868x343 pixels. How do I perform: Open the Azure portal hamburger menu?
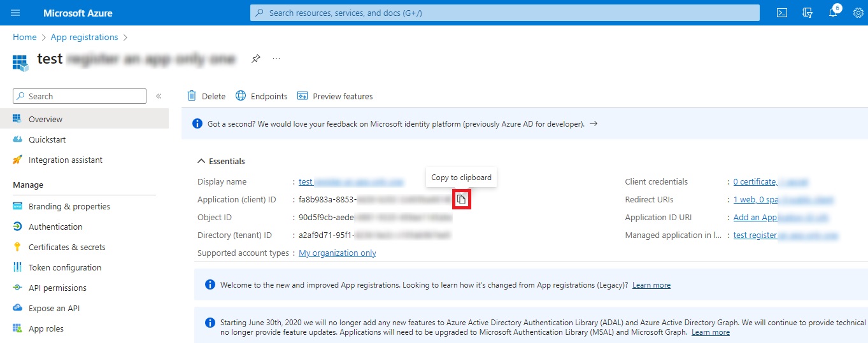(15, 13)
